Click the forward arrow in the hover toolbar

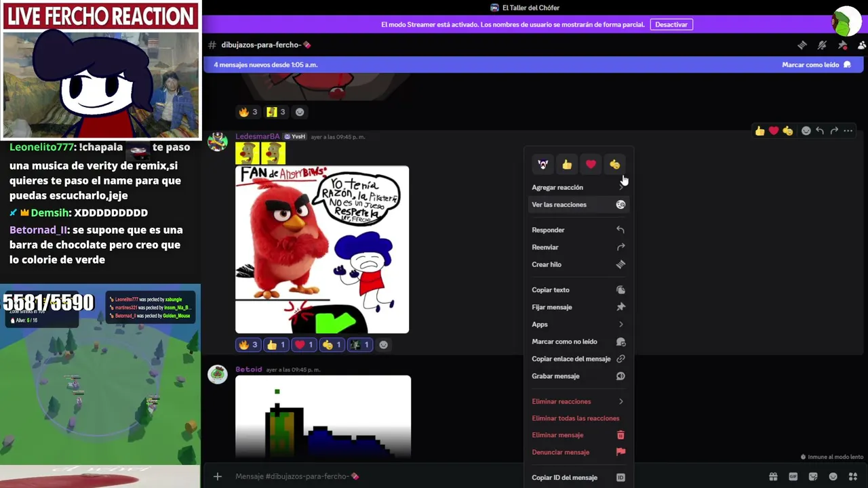click(834, 131)
